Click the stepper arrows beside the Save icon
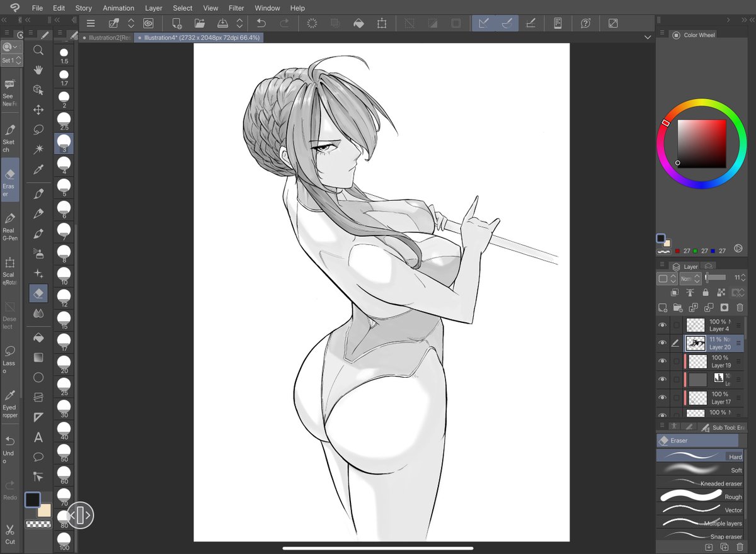This screenshot has width=756, height=554. [x=239, y=23]
